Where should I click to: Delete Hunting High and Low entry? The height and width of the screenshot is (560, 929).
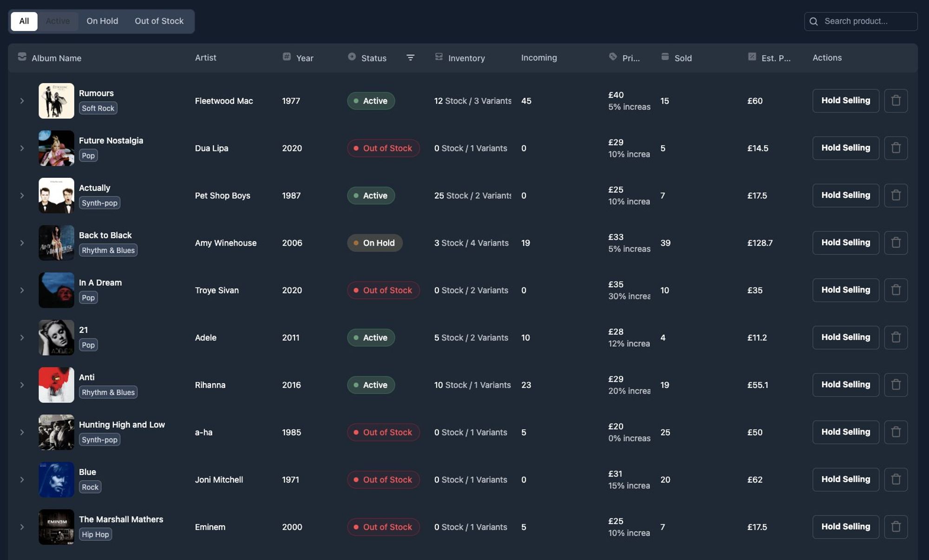click(x=896, y=432)
